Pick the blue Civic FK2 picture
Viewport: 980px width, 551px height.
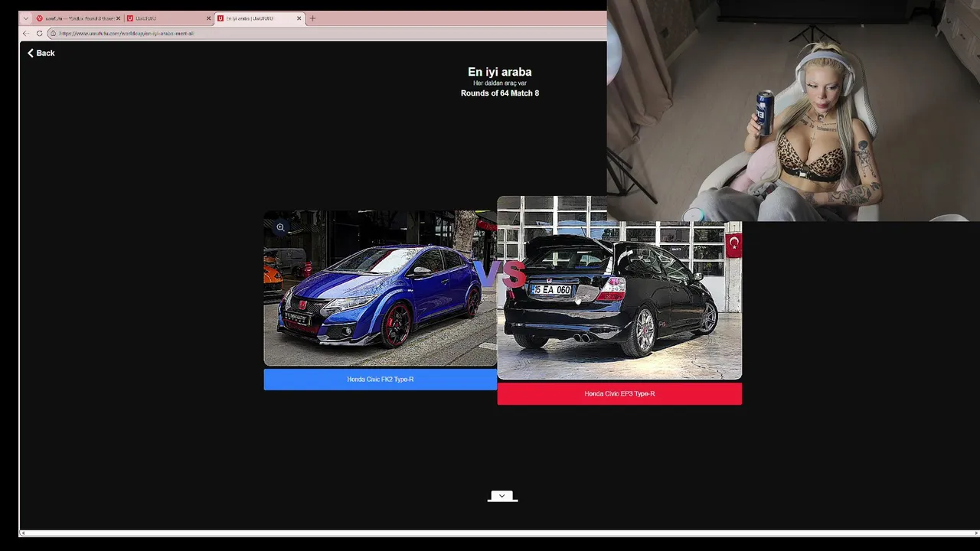pyautogui.click(x=380, y=289)
